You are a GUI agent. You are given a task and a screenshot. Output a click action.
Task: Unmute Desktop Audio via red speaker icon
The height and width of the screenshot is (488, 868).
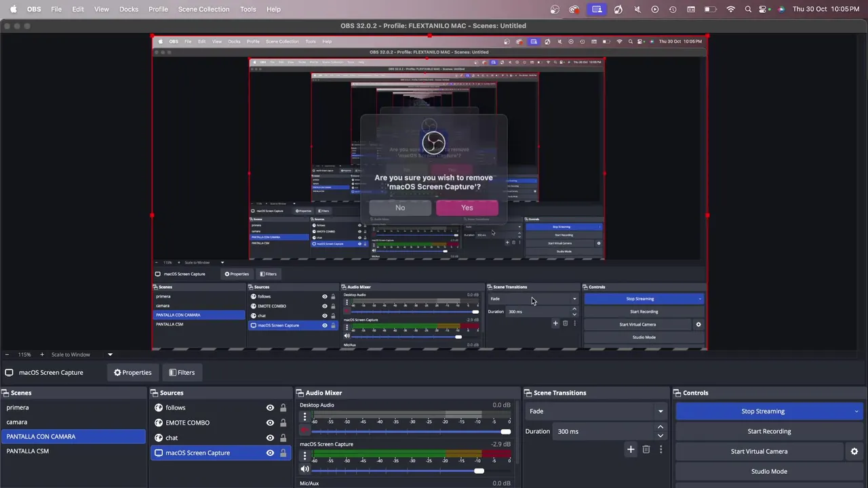304,430
